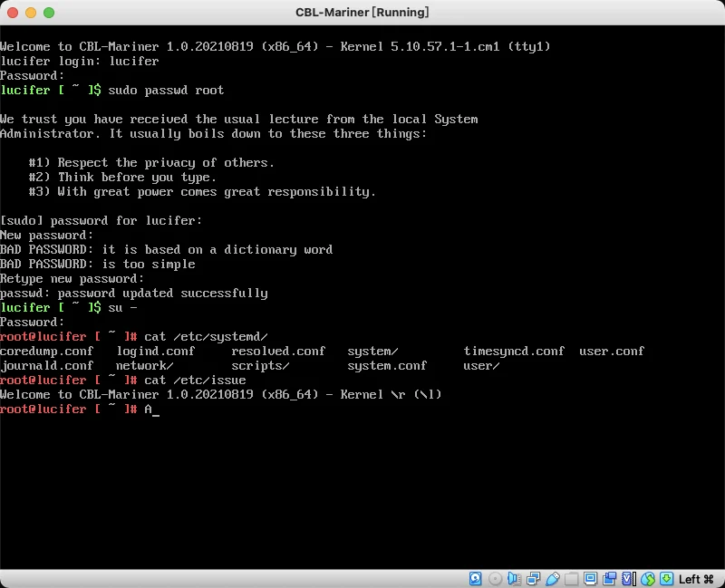Open the audio settings speaker icon
Image resolution: width=725 pixels, height=588 pixels.
[514, 579]
